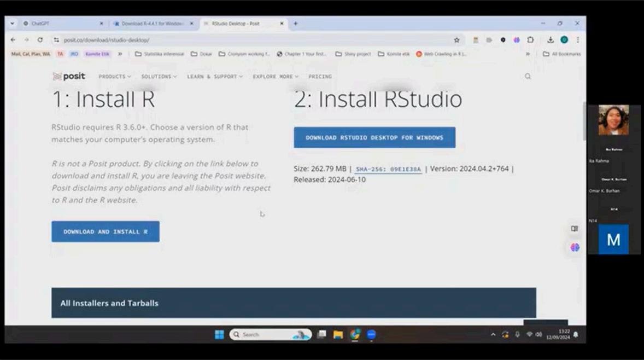Open the tab search dropdown arrow
644x360 pixels.
pos(13,24)
